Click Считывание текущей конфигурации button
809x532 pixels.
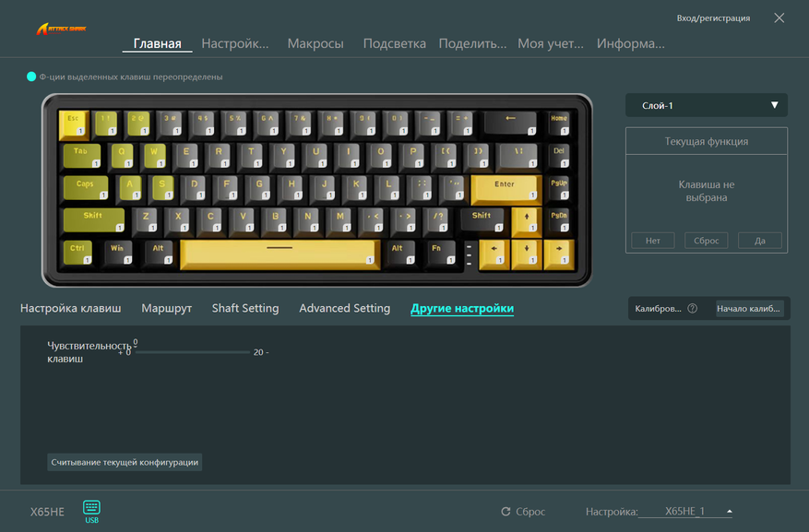point(125,462)
